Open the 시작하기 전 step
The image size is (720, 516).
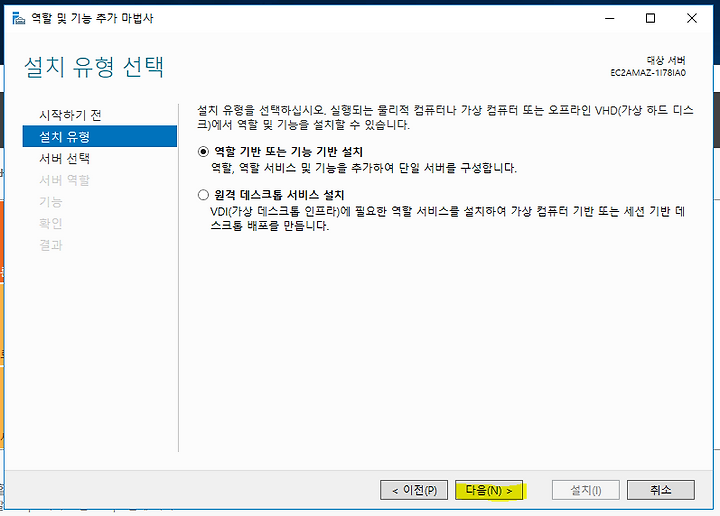pyautogui.click(x=70, y=115)
